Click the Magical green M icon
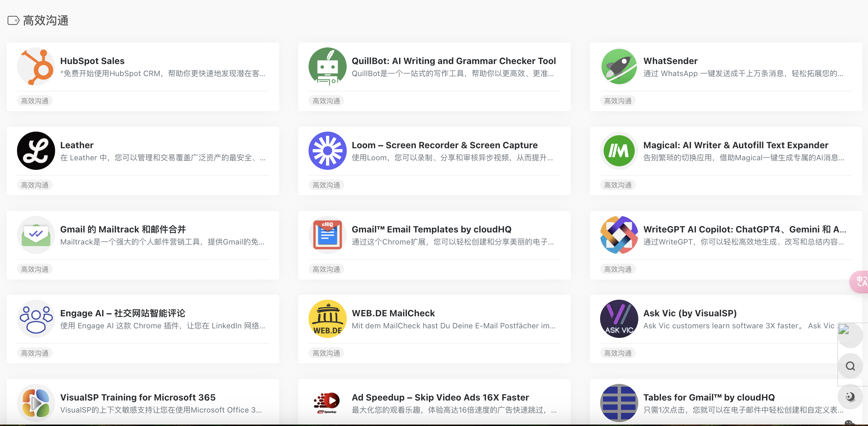 [619, 151]
